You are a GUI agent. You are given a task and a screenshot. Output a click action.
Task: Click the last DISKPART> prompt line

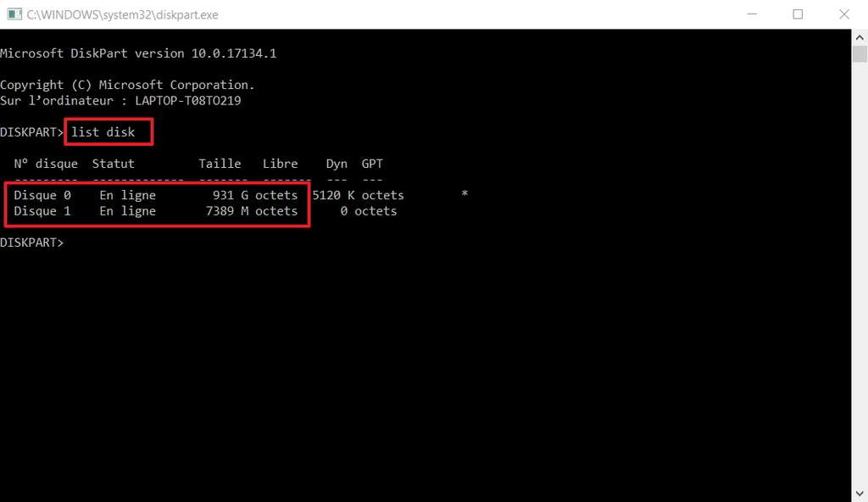32,243
